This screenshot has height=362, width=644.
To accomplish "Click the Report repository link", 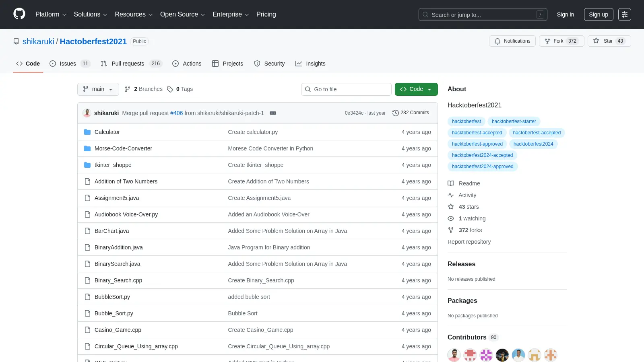I will pos(469,242).
